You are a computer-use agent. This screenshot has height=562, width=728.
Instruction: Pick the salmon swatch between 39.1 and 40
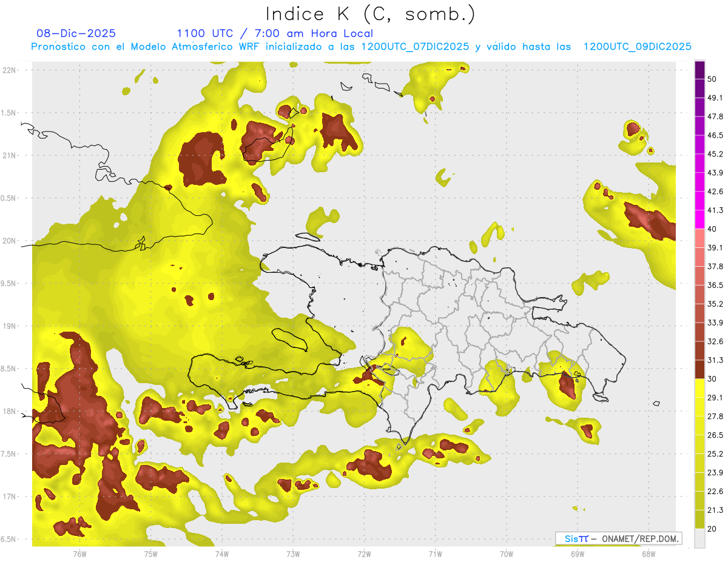coord(699,238)
